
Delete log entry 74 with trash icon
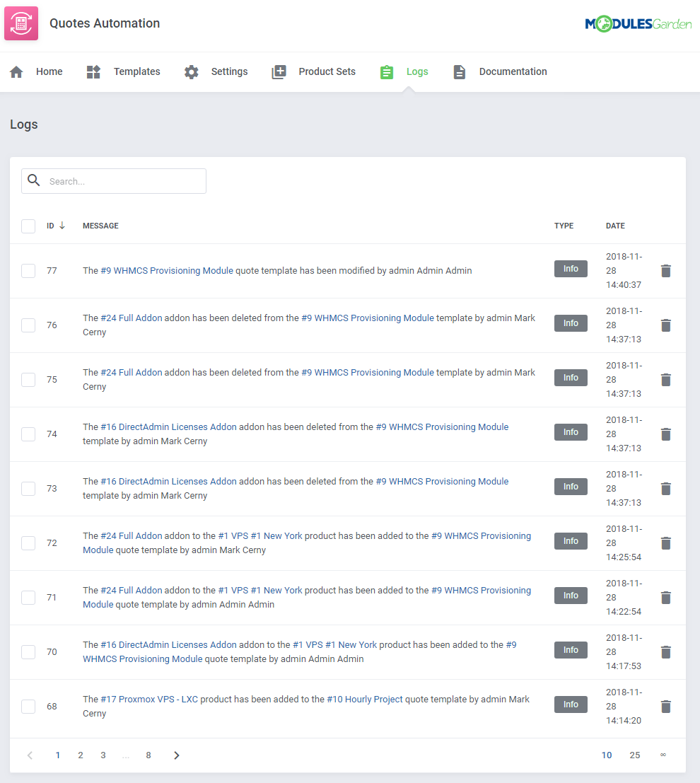(665, 434)
